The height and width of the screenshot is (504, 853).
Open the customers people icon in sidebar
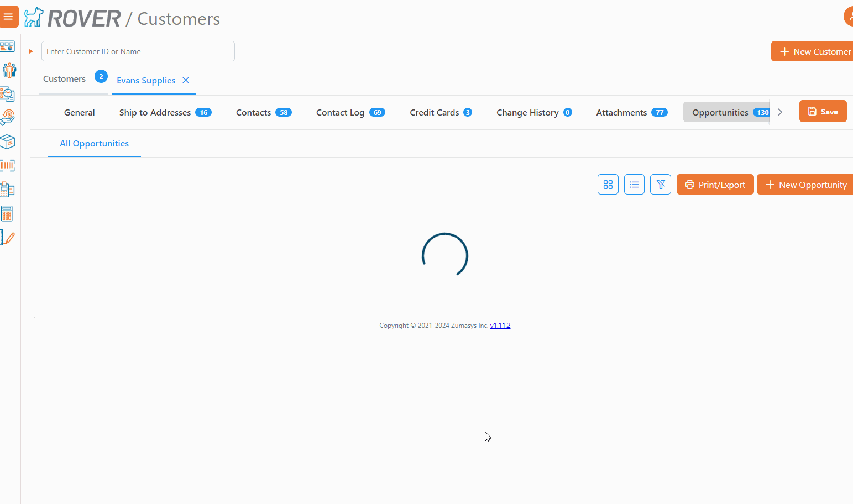point(9,70)
